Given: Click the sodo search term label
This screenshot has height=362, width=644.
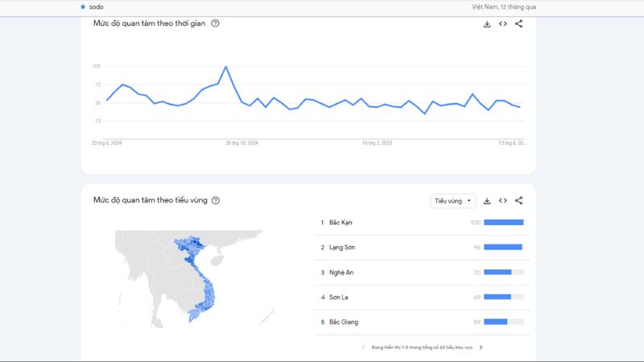Looking at the screenshot, I should click(96, 7).
